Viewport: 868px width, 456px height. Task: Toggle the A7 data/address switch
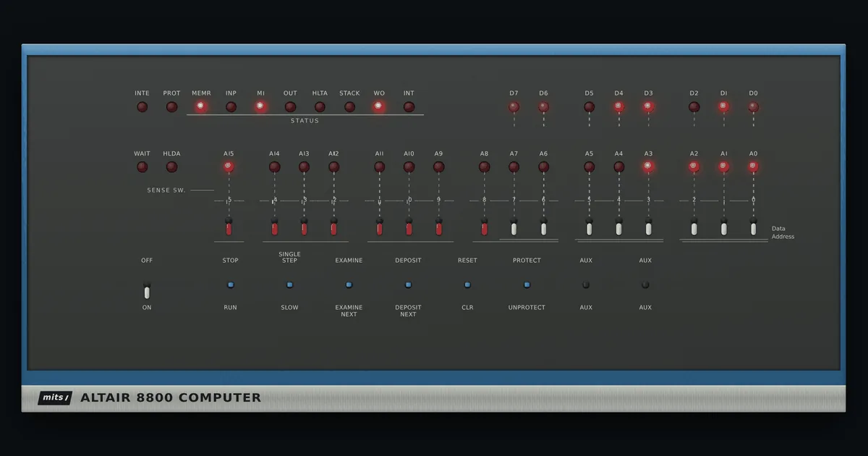click(514, 227)
